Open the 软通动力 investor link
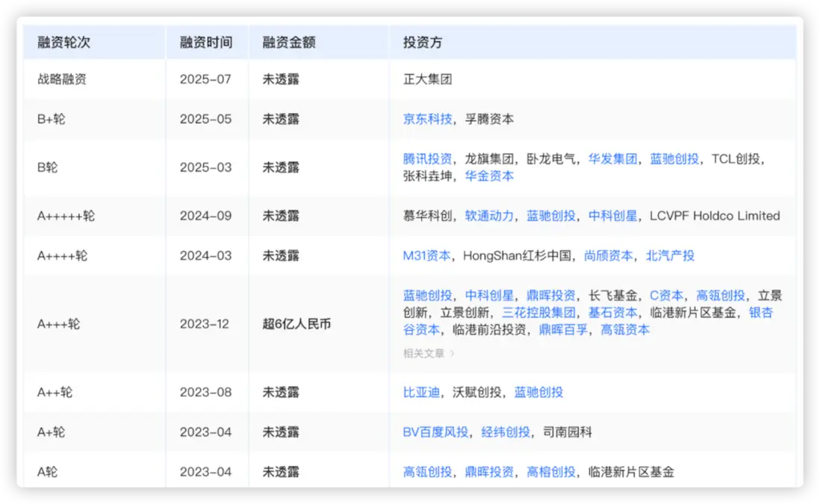 tap(489, 216)
